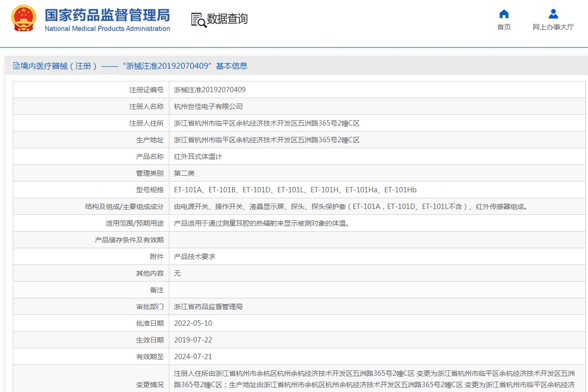588x392 pixels.
Task: Click the 结构及组成 composition description
Action: tap(352, 207)
